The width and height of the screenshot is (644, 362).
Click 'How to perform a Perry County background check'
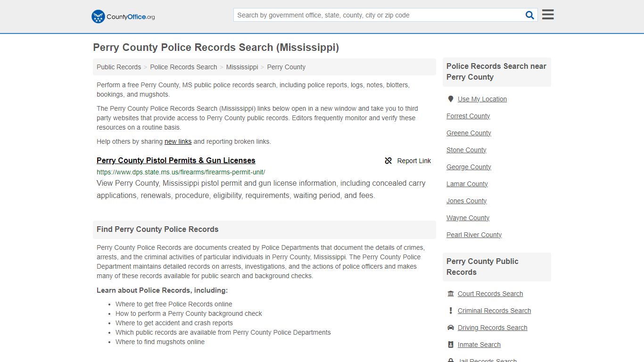click(189, 313)
